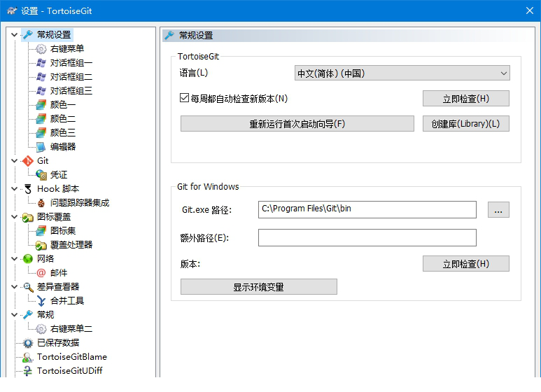Click the gear icon beside 右键菜单

[41, 49]
